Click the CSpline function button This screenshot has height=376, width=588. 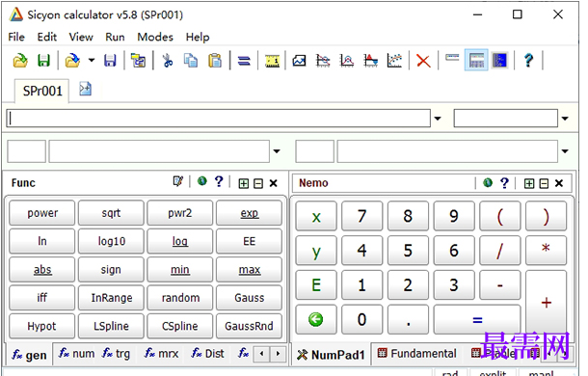click(180, 326)
